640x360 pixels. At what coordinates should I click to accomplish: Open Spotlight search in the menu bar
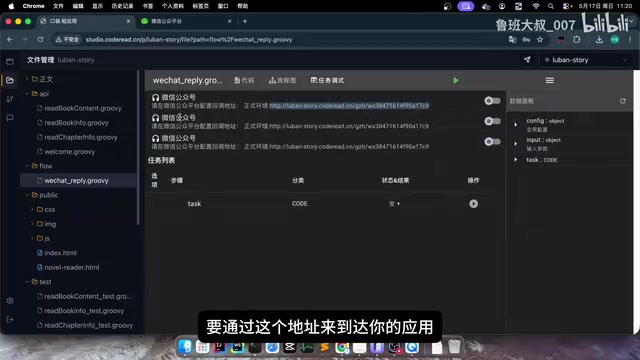tap(551, 6)
